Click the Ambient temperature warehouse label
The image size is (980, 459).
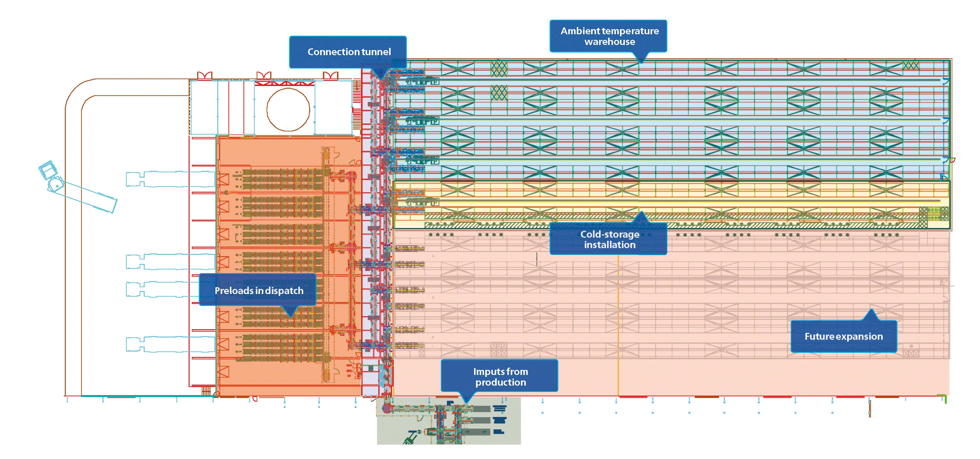[608, 36]
